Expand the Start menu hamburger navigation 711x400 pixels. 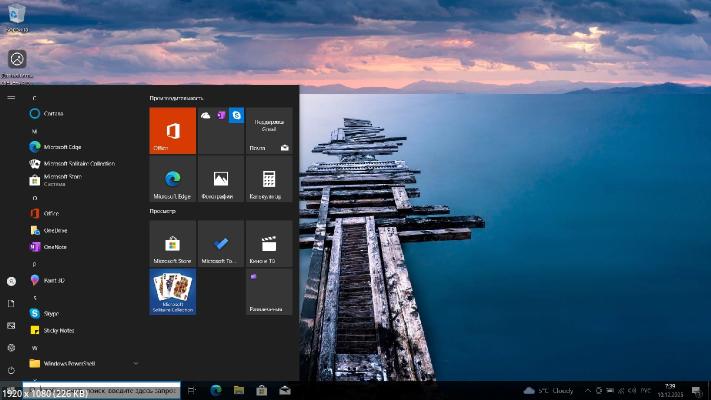pos(11,97)
